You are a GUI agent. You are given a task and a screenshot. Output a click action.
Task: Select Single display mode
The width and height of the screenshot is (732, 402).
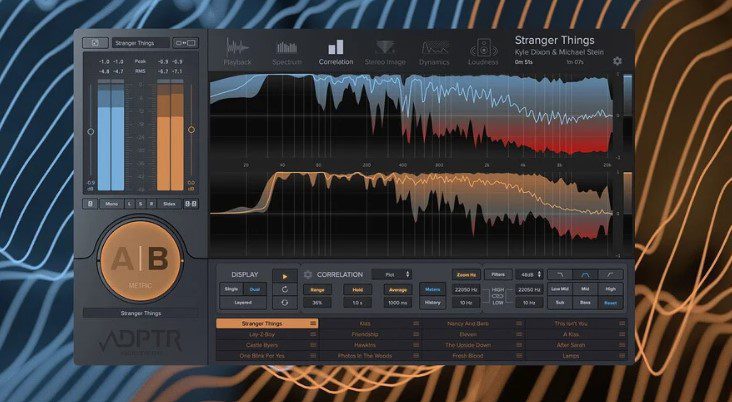tap(231, 289)
